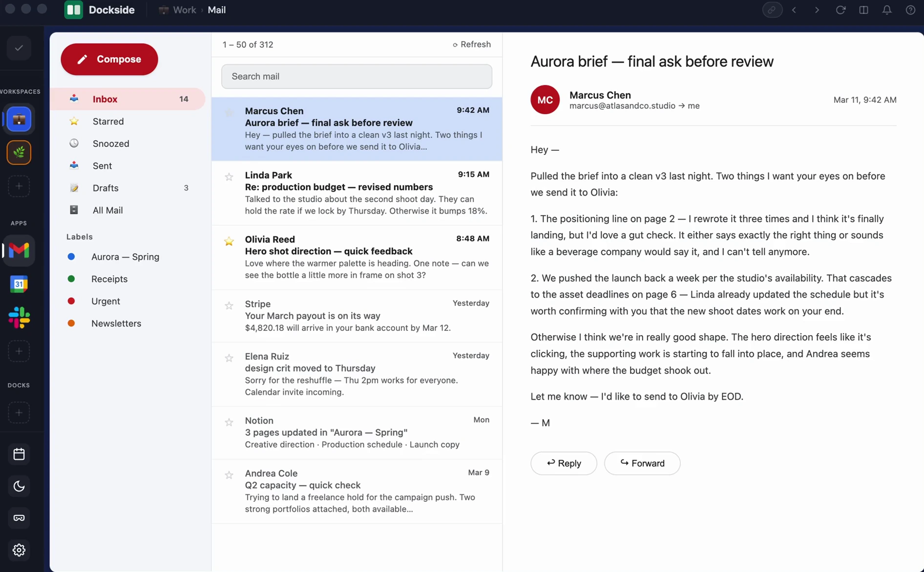The image size is (924, 572).
Task: Click the notifications bell icon
Action: pos(887,10)
